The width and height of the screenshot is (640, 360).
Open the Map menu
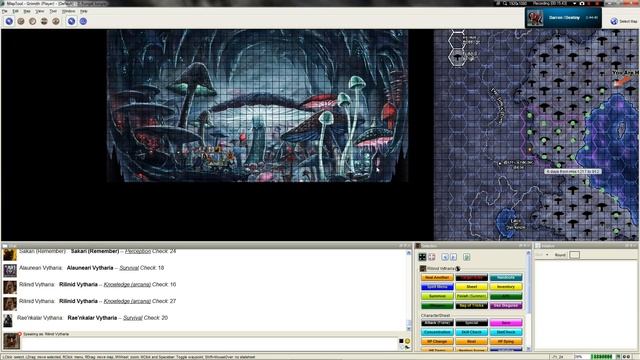point(27,11)
